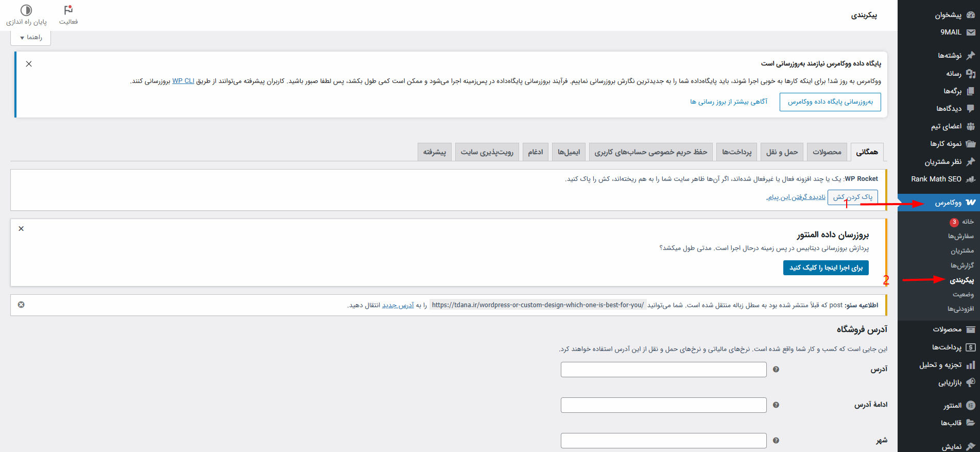Click the Update WooCommerce database button
The image size is (980, 452).
tap(830, 102)
